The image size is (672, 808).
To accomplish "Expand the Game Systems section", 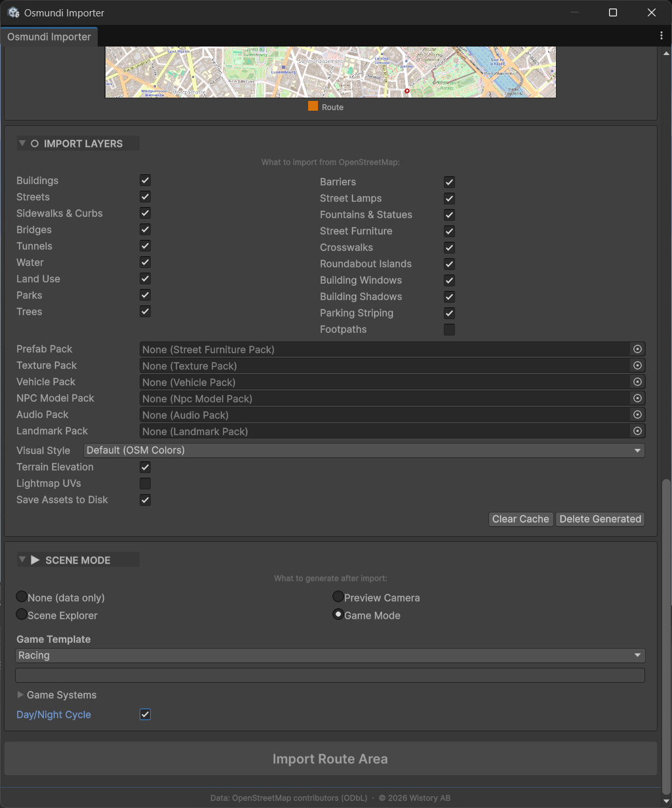I will pyautogui.click(x=56, y=695).
